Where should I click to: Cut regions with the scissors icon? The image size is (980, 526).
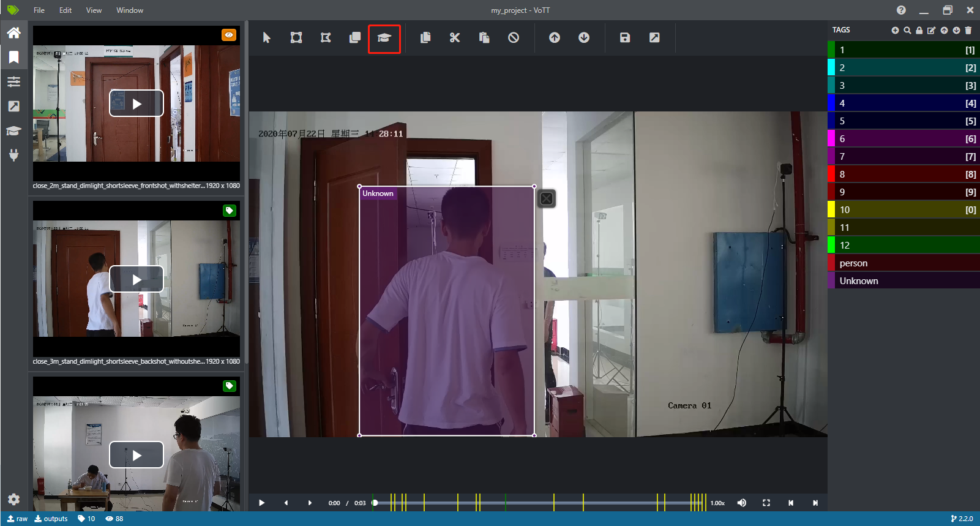point(455,38)
